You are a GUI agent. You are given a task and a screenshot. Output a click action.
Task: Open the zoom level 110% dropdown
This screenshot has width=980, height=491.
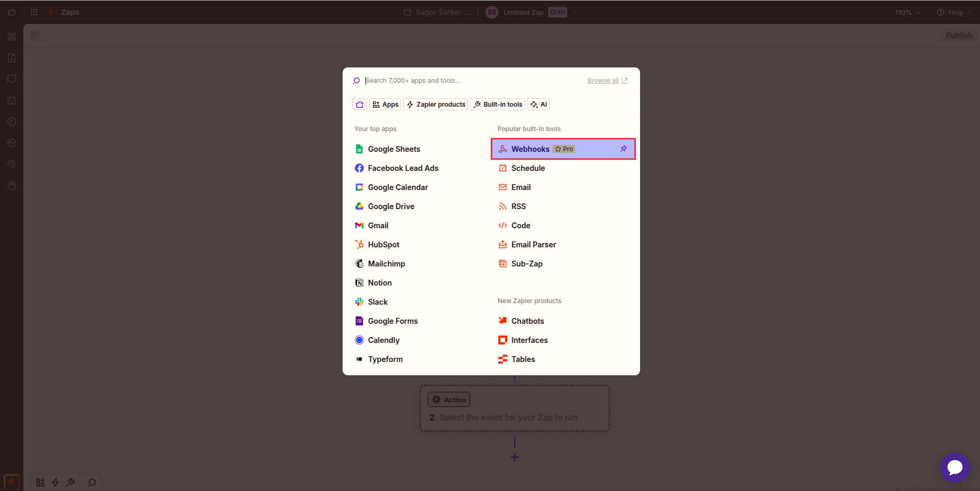(x=907, y=12)
